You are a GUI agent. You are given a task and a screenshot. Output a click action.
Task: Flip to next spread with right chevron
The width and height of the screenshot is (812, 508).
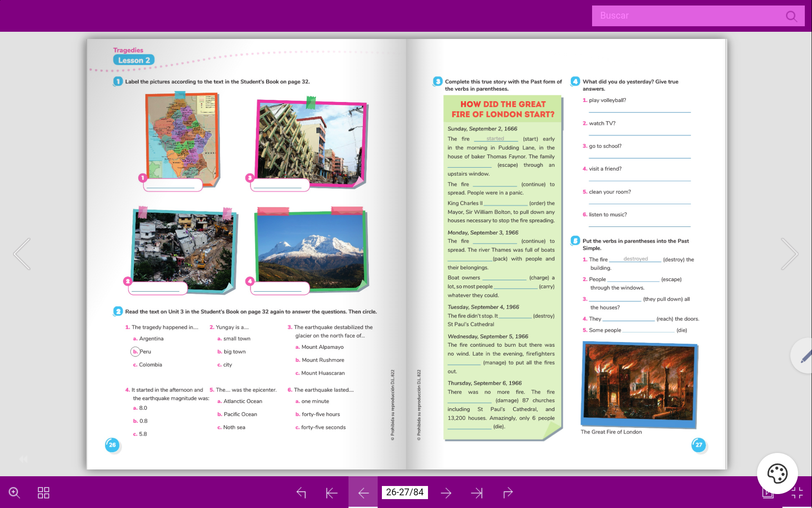click(x=789, y=254)
